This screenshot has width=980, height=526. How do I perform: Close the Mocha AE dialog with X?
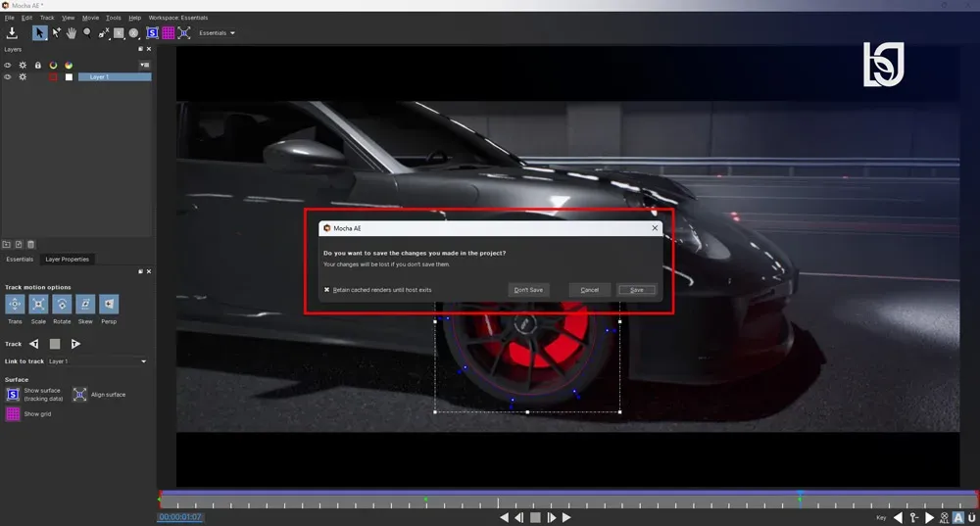point(655,228)
